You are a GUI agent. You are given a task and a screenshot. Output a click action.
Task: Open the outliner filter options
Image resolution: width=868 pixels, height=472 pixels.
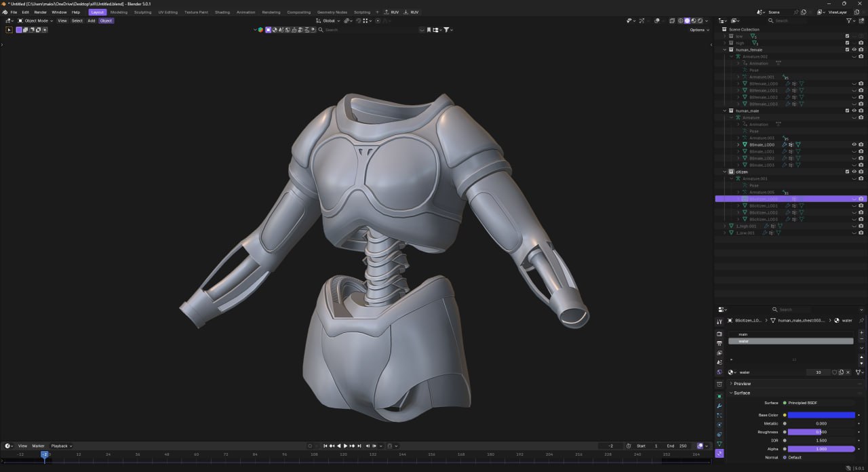(850, 21)
